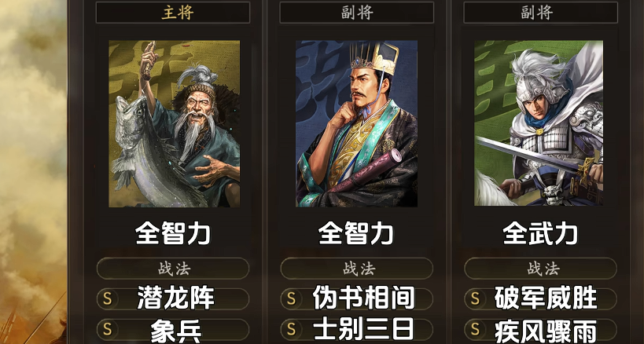Select the old fisherman general portrait
The height and width of the screenshot is (344, 644).
[x=174, y=123]
